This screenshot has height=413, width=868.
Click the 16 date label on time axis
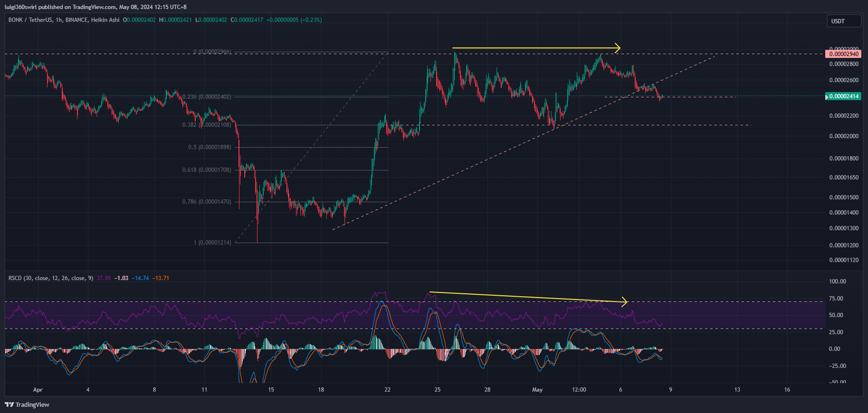[x=787, y=390]
